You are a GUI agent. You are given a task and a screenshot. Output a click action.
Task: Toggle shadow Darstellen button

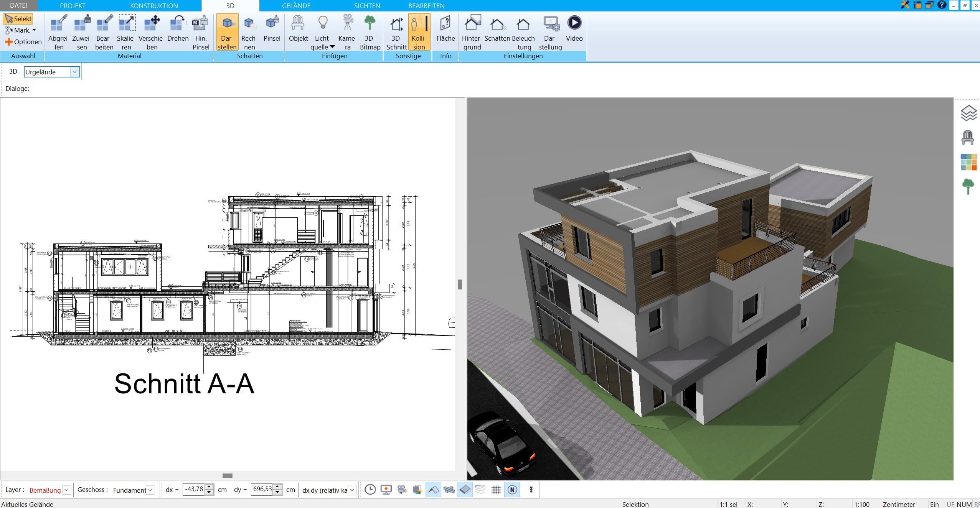[227, 32]
